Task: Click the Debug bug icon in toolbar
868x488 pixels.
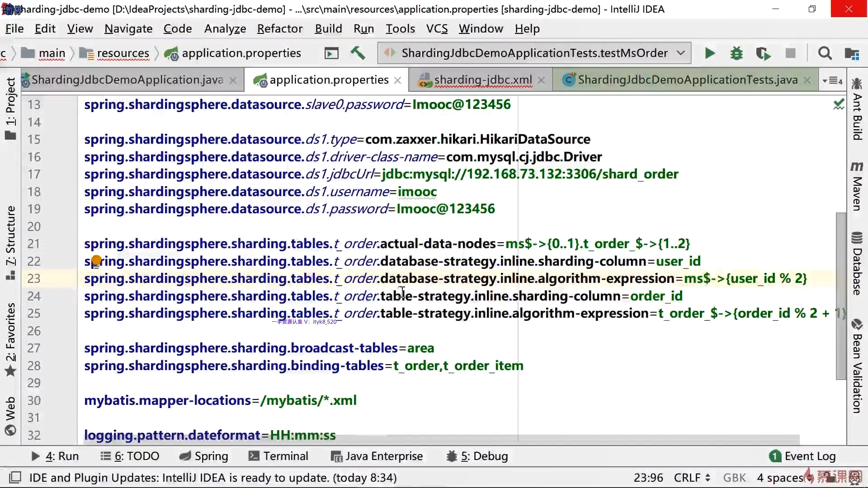Action: [736, 53]
